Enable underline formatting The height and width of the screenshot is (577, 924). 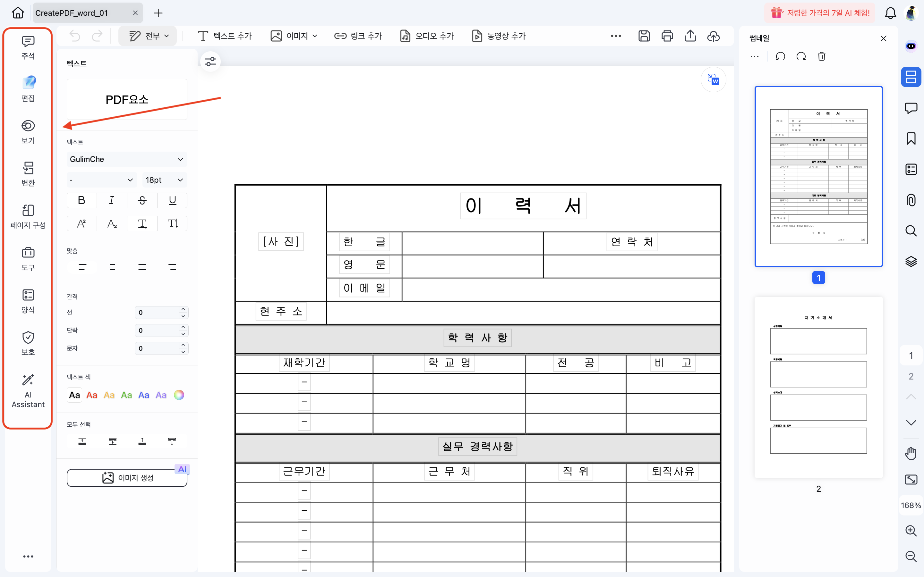pos(172,200)
